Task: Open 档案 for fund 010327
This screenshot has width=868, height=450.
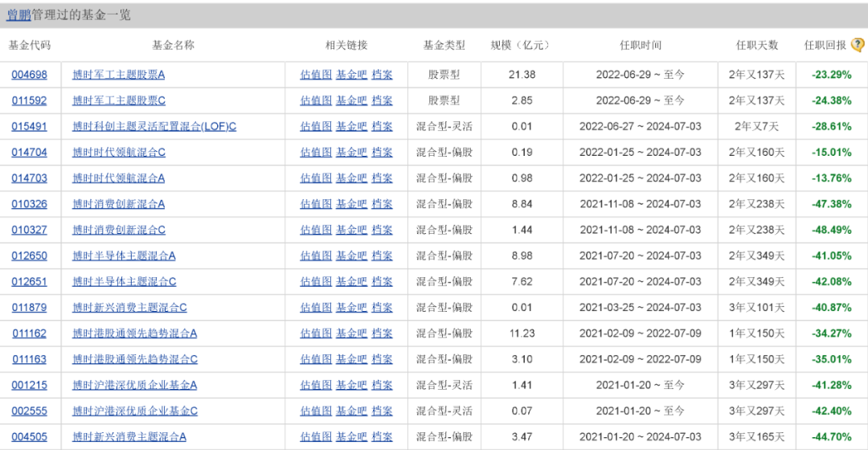Action: pos(382,230)
